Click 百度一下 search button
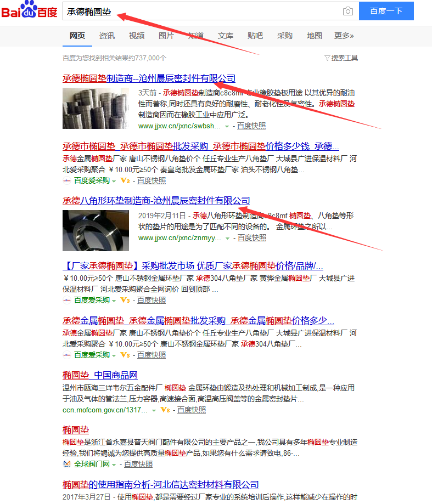Screen dimensions: 432x504 click(x=386, y=11)
